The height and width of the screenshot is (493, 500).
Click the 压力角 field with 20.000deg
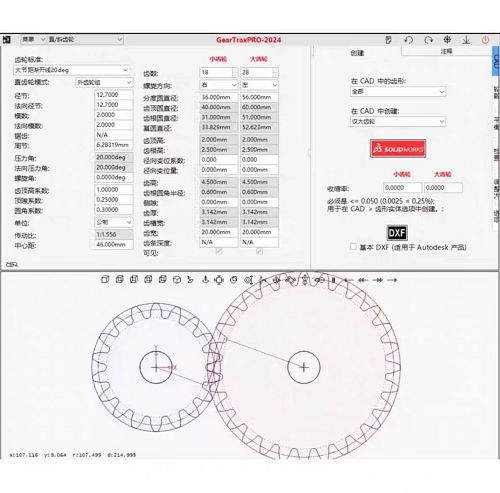click(x=114, y=157)
